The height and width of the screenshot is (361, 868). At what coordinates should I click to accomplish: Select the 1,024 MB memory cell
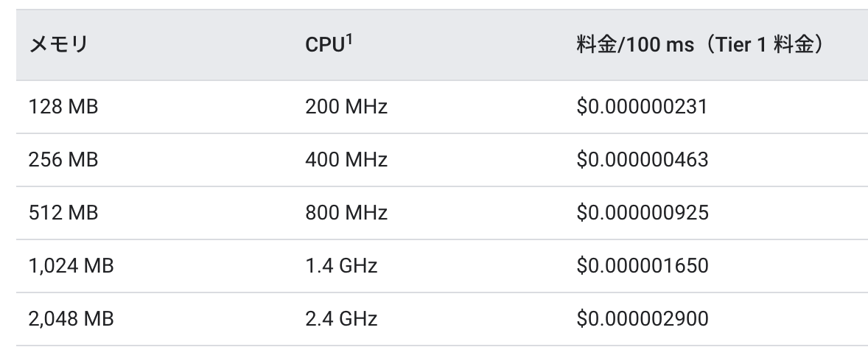71,266
